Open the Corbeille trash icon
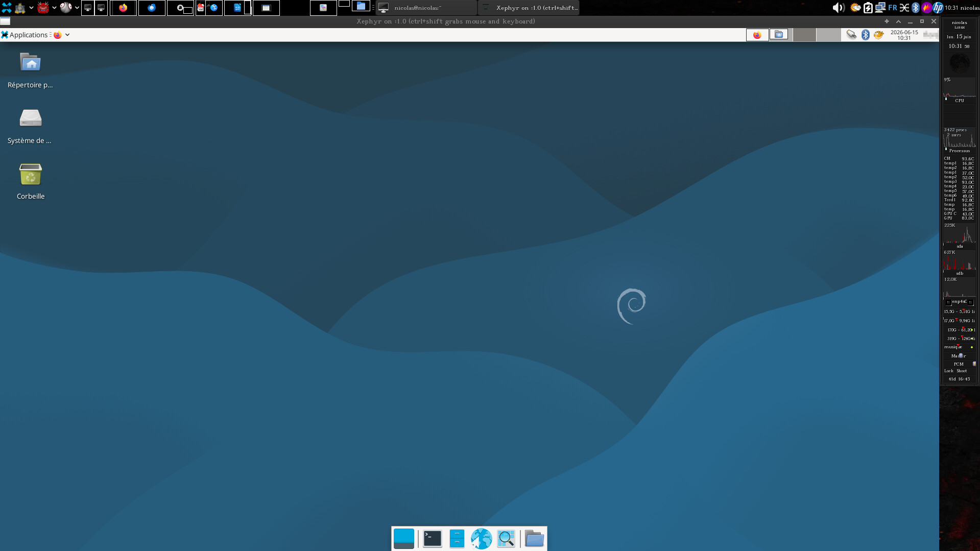The height and width of the screenshot is (551, 980). pyautogui.click(x=30, y=182)
